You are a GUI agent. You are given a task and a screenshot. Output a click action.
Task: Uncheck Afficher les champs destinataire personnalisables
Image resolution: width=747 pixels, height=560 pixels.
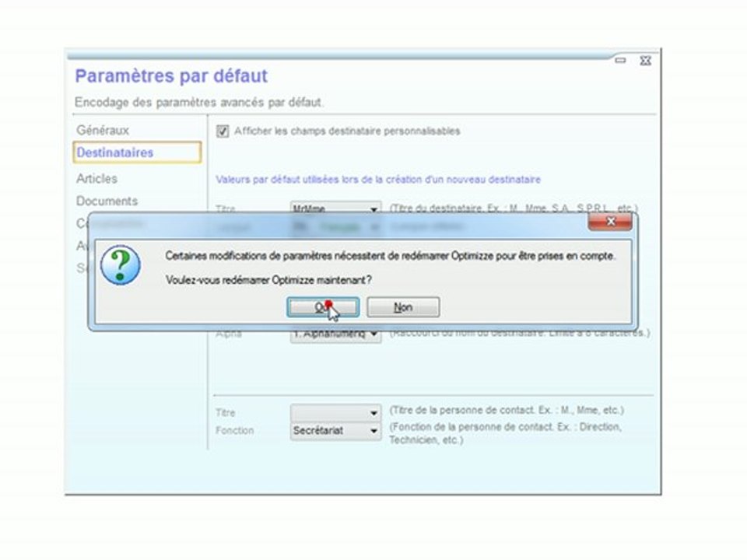pos(223,131)
